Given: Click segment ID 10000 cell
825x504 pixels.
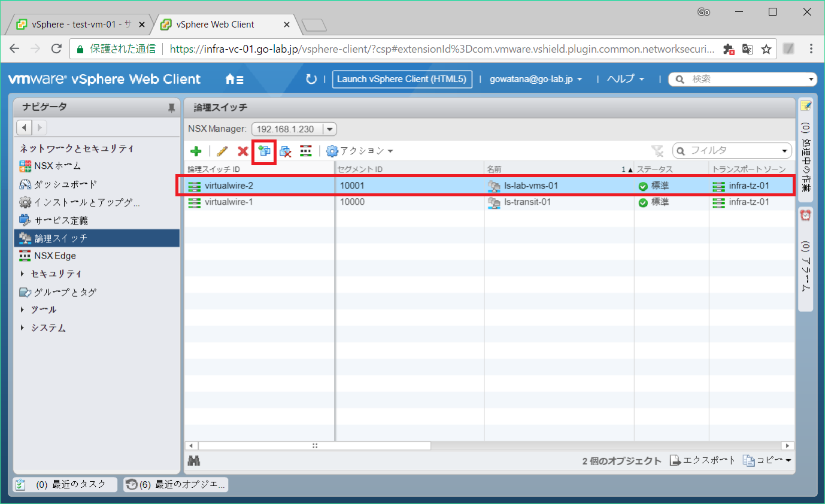Looking at the screenshot, I should pos(410,202).
